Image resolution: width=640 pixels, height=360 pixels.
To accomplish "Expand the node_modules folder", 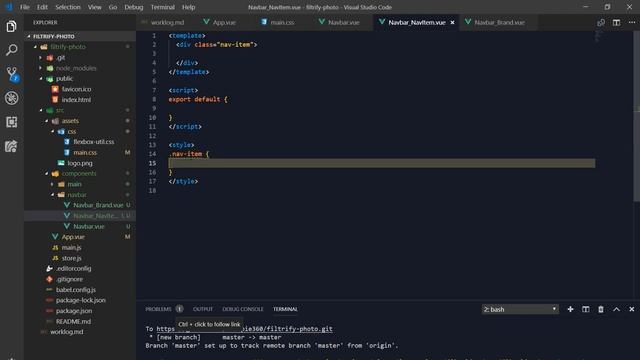I will point(40,68).
